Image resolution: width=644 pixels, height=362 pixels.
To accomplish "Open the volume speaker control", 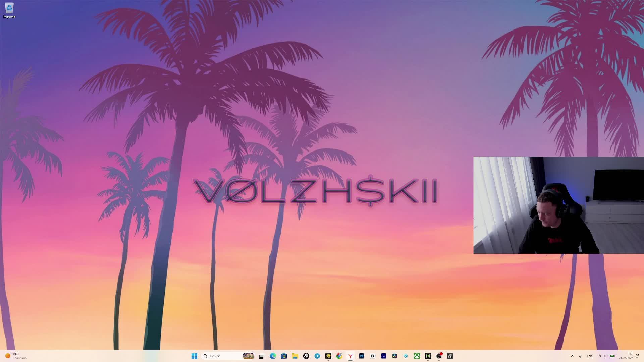I will pyautogui.click(x=605, y=356).
